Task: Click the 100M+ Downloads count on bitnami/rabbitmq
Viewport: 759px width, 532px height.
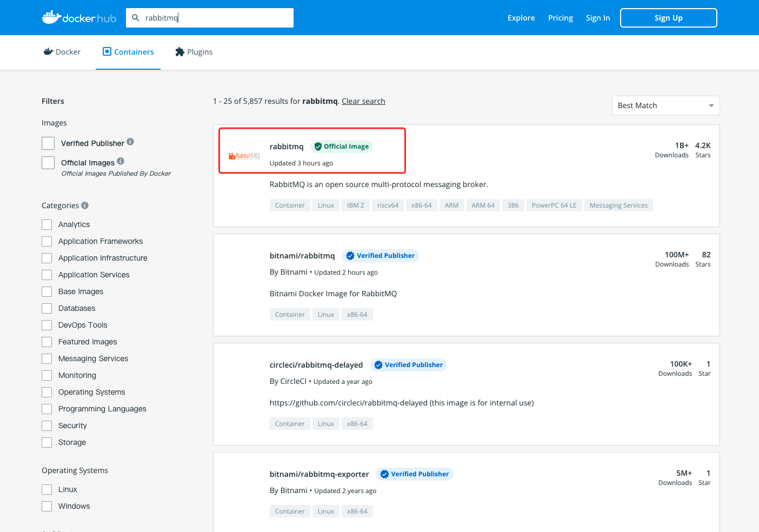Action: (x=672, y=259)
